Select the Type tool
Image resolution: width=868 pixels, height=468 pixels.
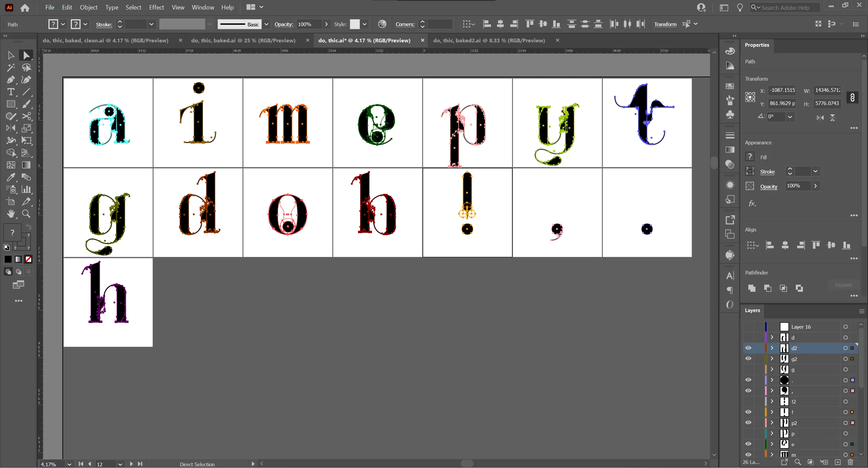(x=11, y=92)
